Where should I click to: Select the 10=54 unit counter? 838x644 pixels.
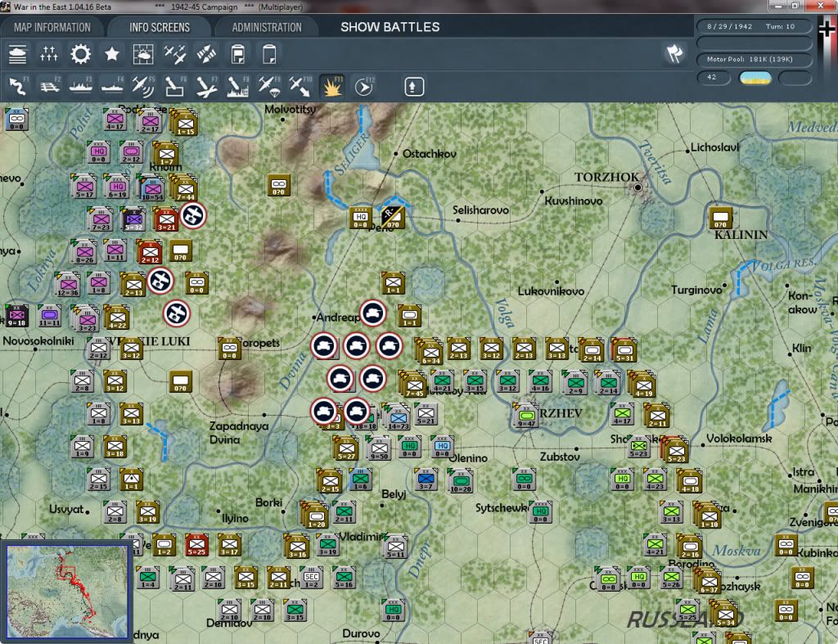point(151,190)
